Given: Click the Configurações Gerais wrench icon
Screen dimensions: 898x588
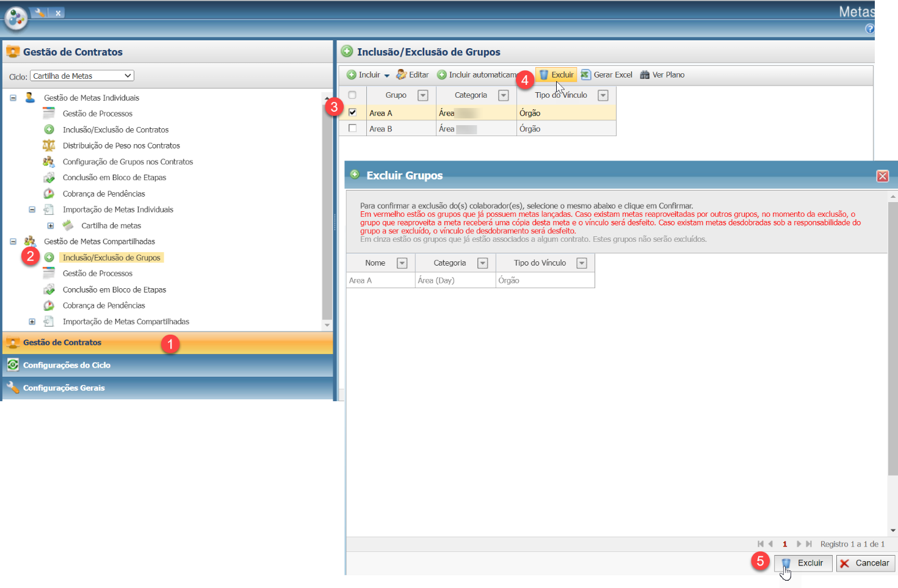Looking at the screenshot, I should 13,387.
